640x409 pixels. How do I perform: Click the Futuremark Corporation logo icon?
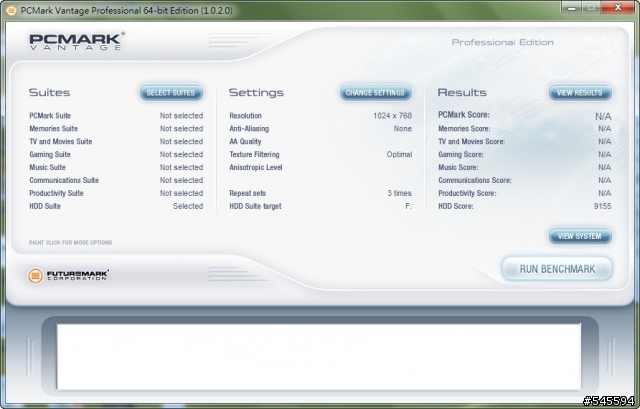pyautogui.click(x=36, y=276)
